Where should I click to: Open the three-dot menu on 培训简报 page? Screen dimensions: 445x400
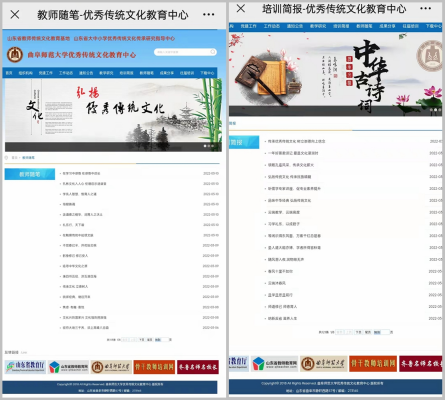point(426,8)
